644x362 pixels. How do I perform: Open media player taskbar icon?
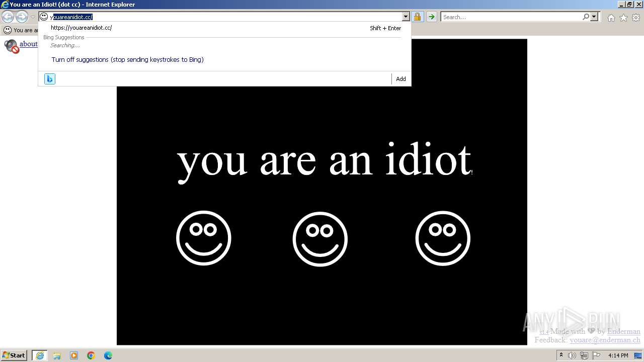point(74,355)
